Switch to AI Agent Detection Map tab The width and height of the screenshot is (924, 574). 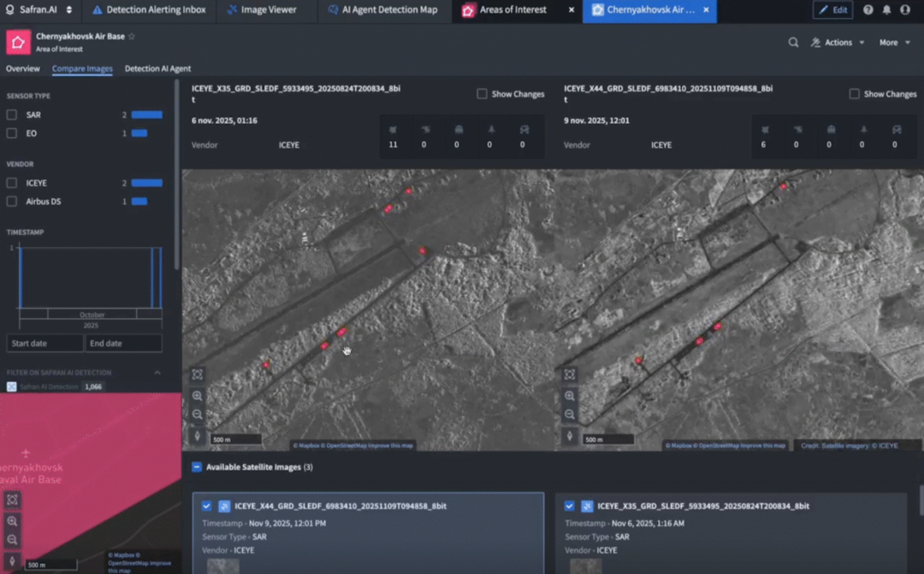tap(383, 10)
